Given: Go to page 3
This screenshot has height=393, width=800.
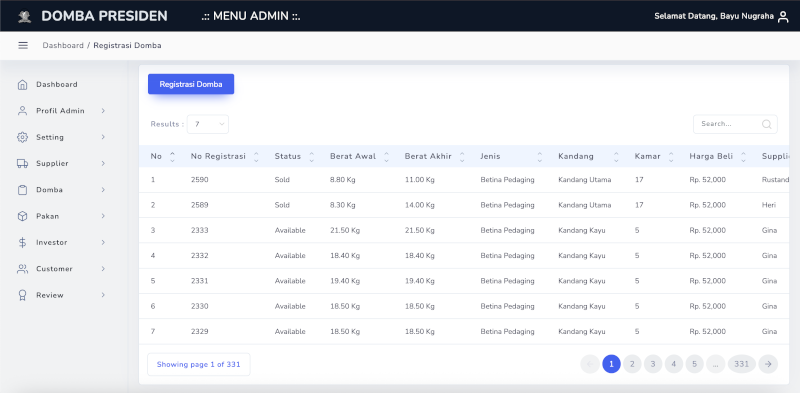Looking at the screenshot, I should click(x=653, y=364).
